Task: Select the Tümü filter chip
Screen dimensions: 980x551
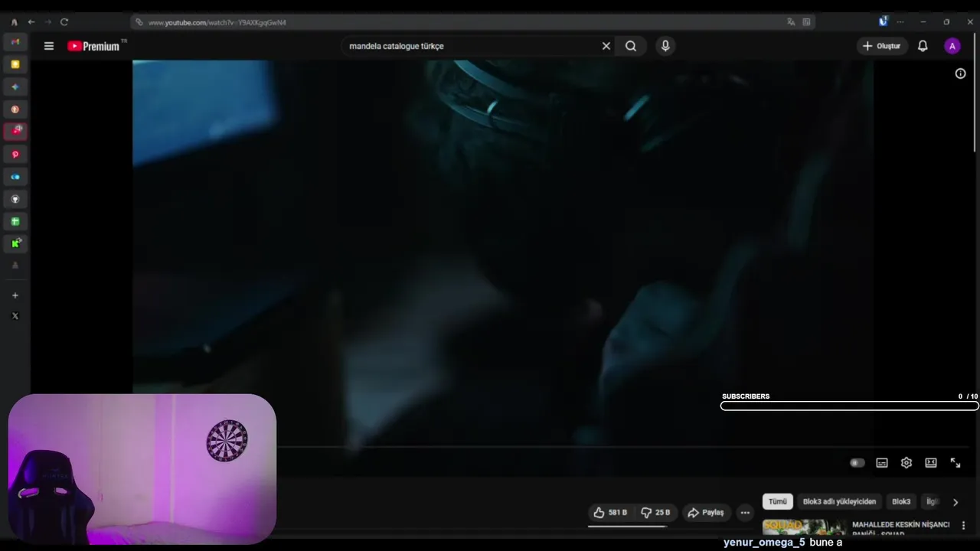Action: click(778, 502)
